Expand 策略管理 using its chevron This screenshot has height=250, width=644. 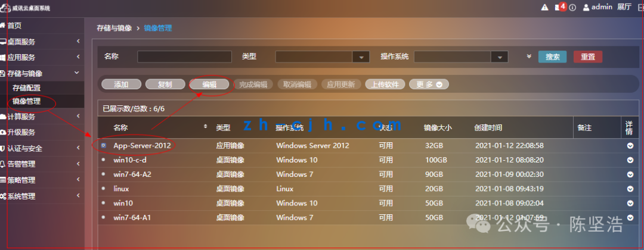(78, 180)
